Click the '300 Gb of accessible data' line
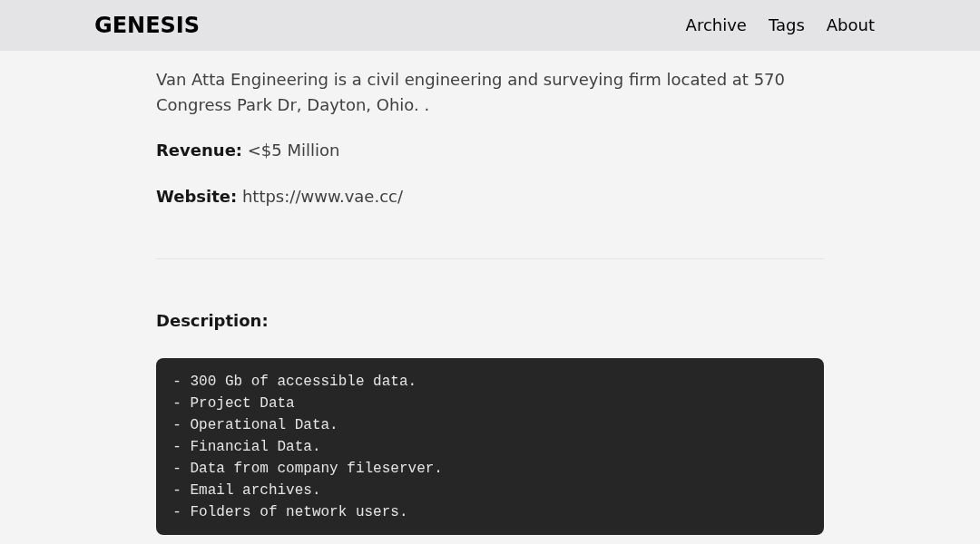Image resolution: width=980 pixels, height=544 pixels. pos(294,381)
